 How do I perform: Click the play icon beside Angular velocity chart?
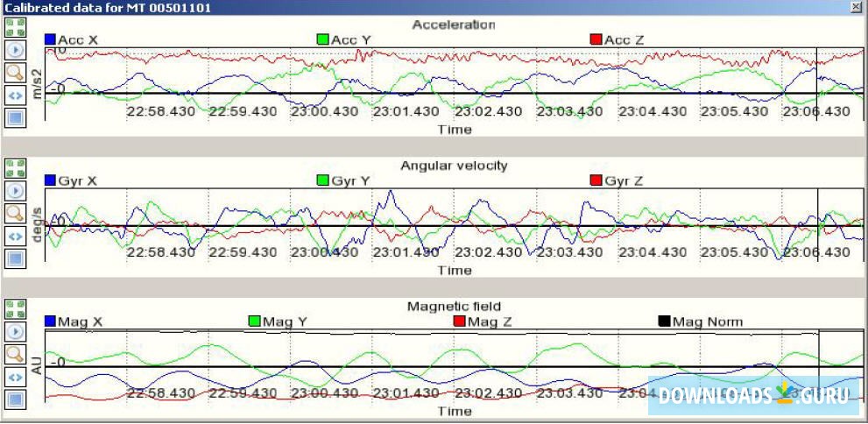coord(15,191)
